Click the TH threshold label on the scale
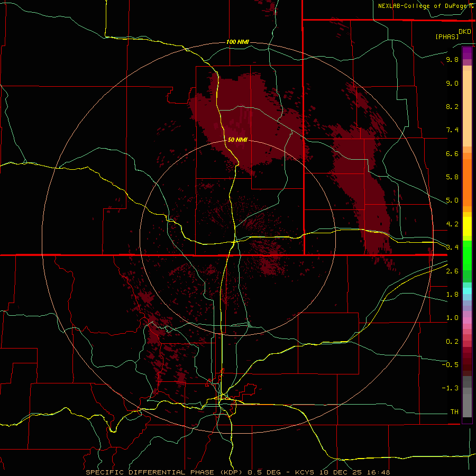The width and height of the screenshot is (476, 476). click(x=454, y=412)
